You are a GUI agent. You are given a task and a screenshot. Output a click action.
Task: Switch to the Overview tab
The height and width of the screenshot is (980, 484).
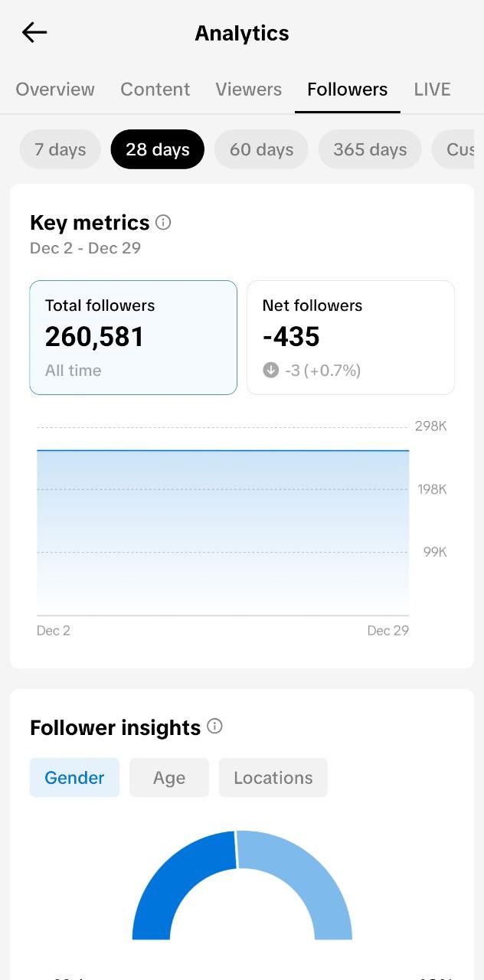tap(55, 90)
